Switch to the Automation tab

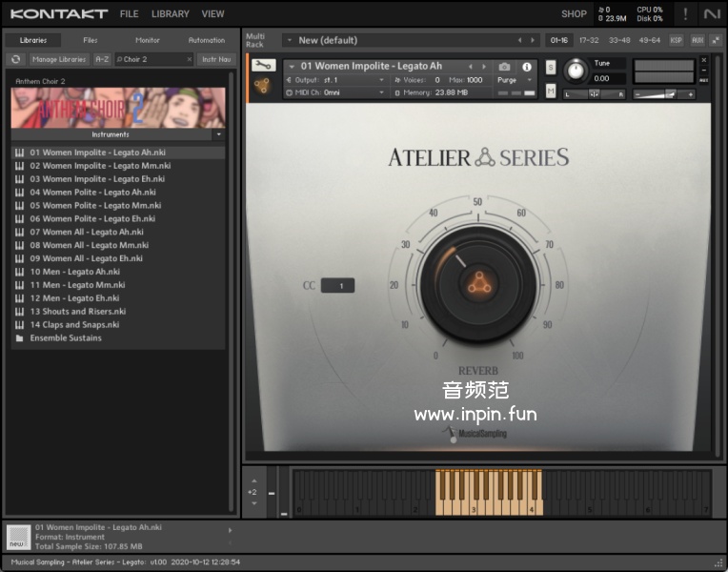pos(206,40)
